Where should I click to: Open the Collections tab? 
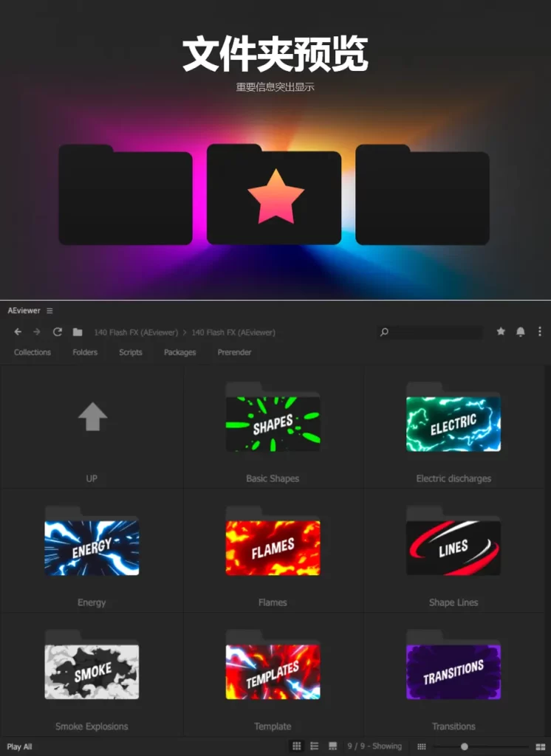point(32,352)
